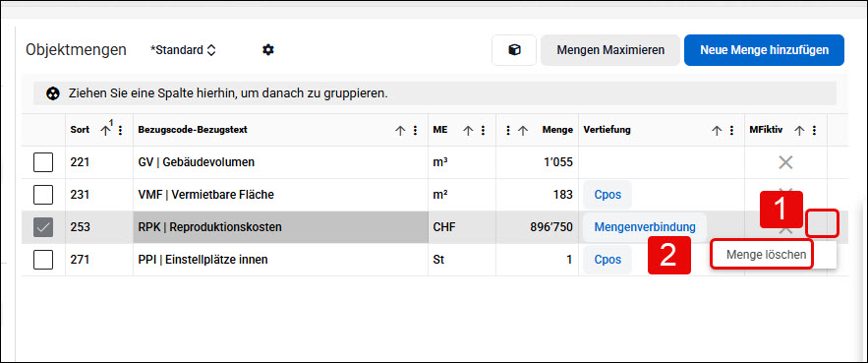Screen dimensions: 868x363
Task: Check the row 231 Vermietbare Fläche checkbox
Action: [43, 195]
